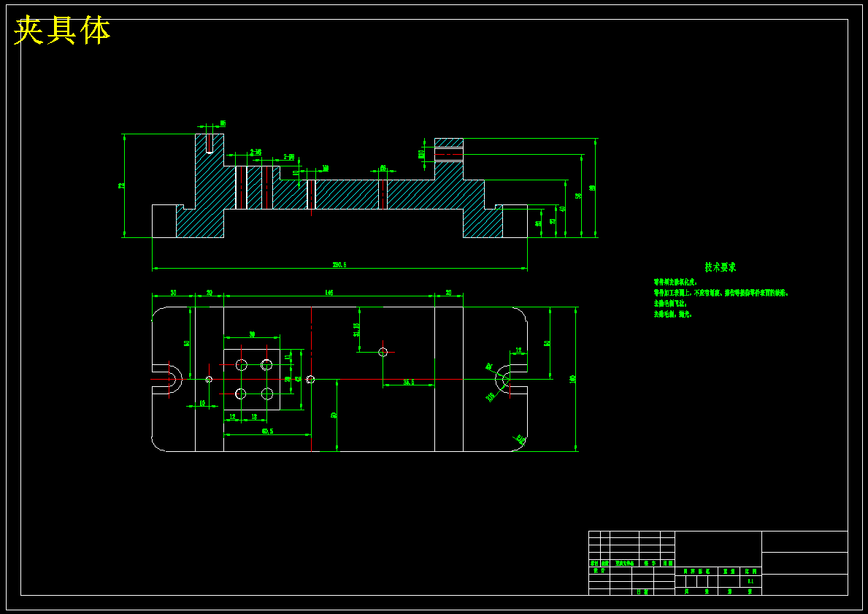This screenshot has height=614, width=868.
Task: Select the 72 height dimension of section view
Action: [121, 185]
